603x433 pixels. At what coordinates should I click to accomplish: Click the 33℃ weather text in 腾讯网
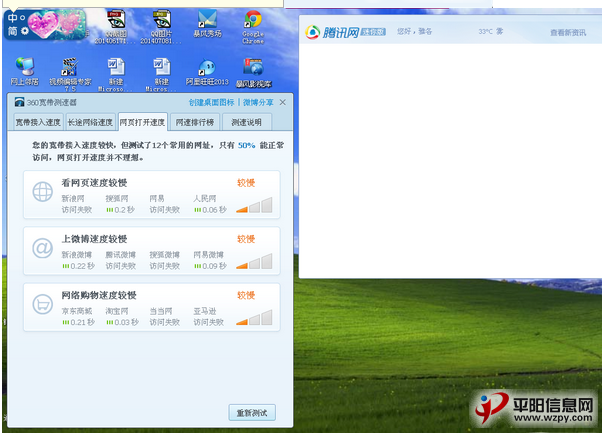click(x=491, y=31)
